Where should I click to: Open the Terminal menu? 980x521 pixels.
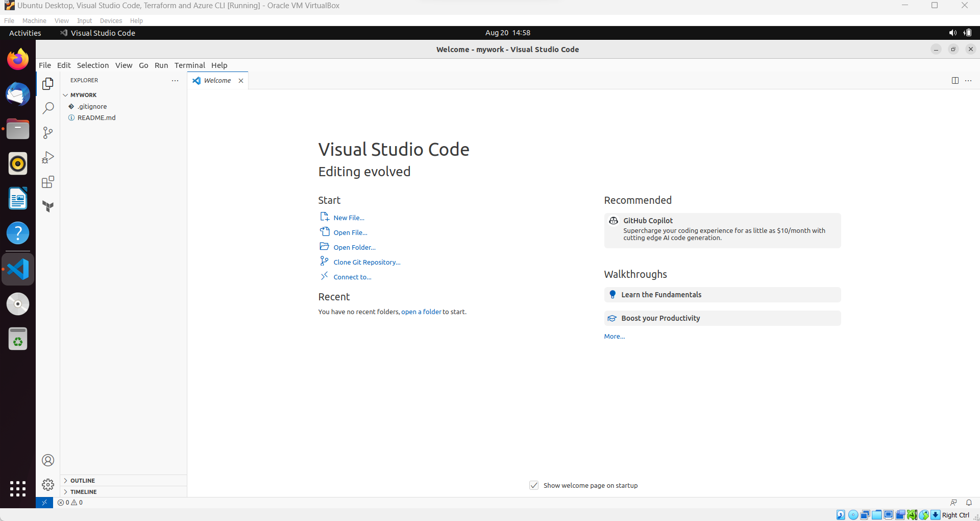189,65
